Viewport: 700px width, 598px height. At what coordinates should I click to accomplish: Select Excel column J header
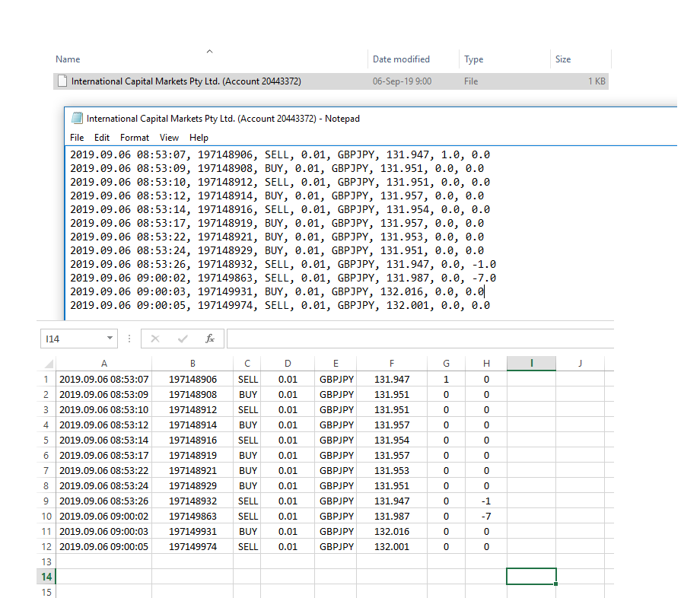click(580, 364)
